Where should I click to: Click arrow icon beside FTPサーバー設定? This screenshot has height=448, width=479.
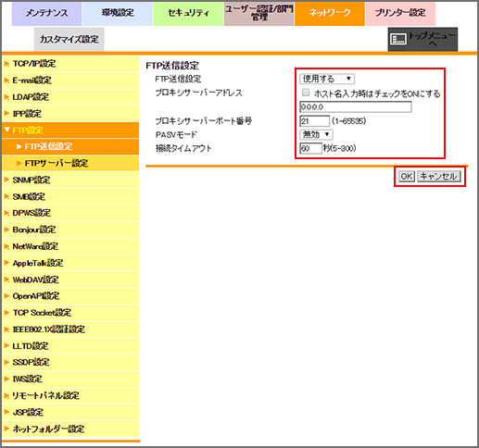[x=19, y=163]
